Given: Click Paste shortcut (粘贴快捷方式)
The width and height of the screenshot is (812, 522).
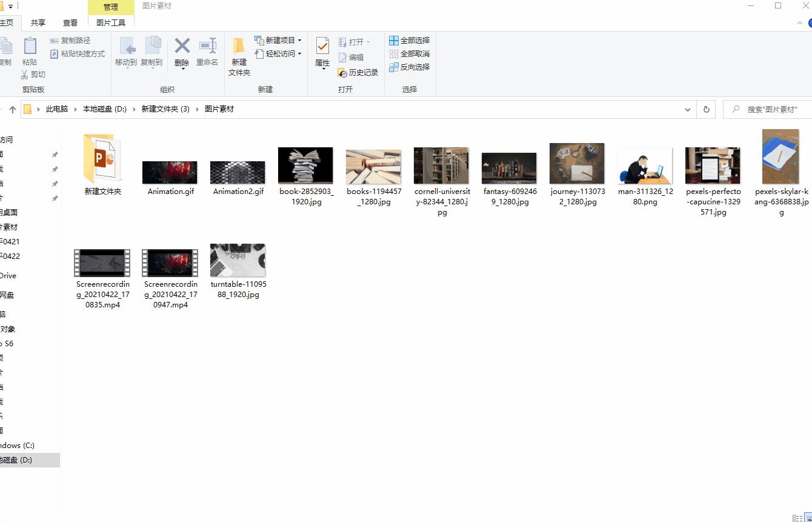Looking at the screenshot, I should 77,54.
